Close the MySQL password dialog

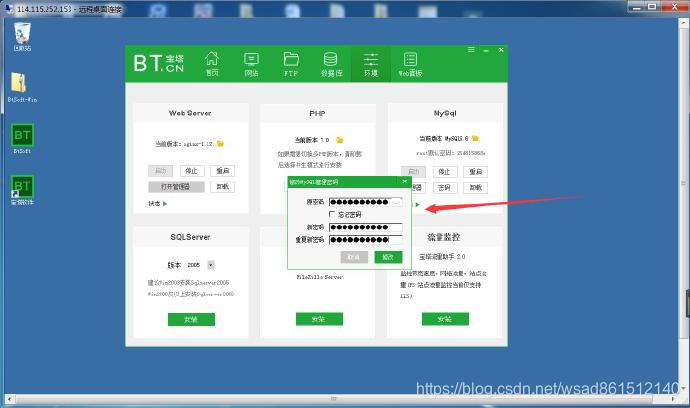point(405,181)
